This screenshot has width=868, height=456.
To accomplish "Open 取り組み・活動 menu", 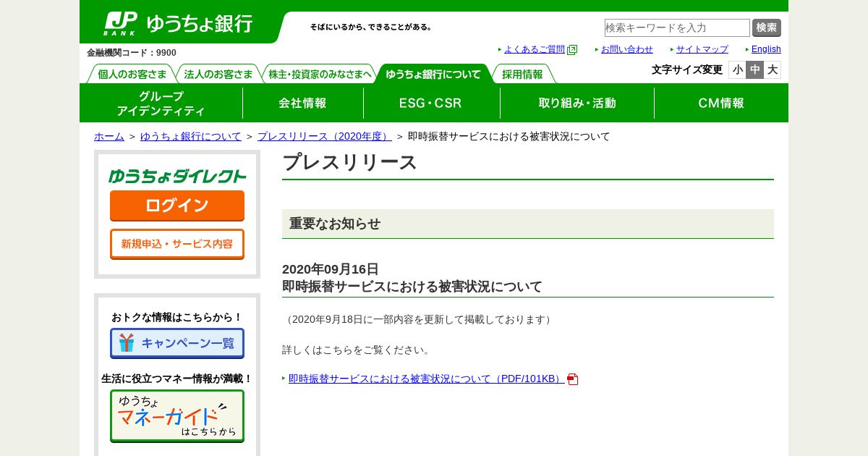I will click(x=577, y=104).
